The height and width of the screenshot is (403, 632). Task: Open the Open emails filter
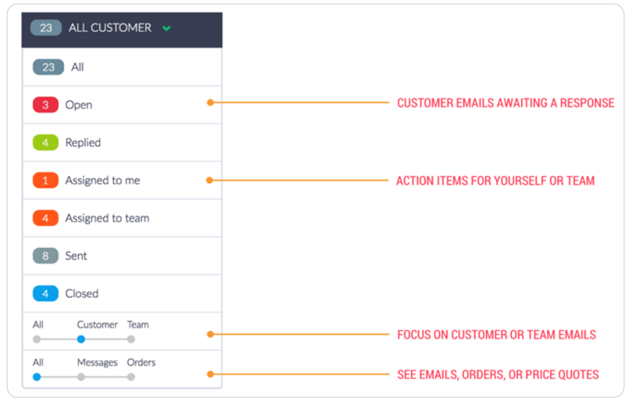tap(79, 105)
